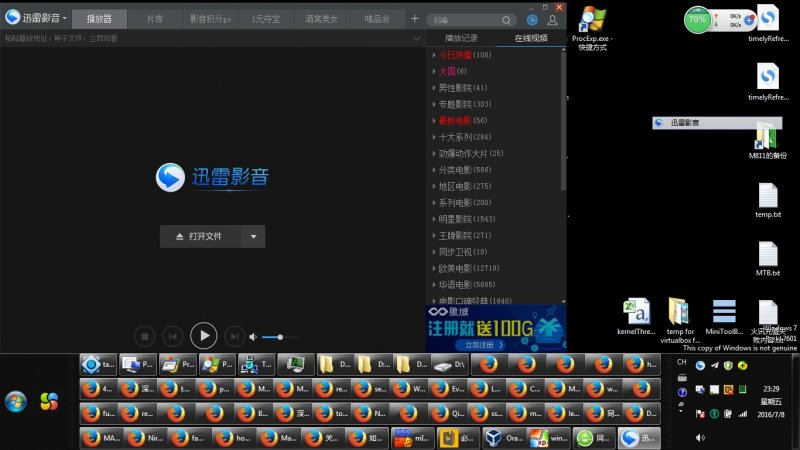This screenshot has height=450, width=800.
Task: Open Firefox taskbar window labeled 'fu...'
Action: (98, 413)
